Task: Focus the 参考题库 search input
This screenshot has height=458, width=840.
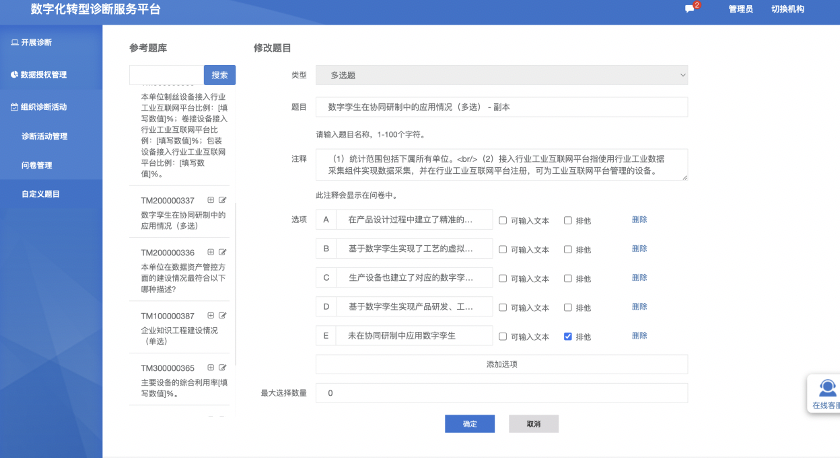Action: 167,75
